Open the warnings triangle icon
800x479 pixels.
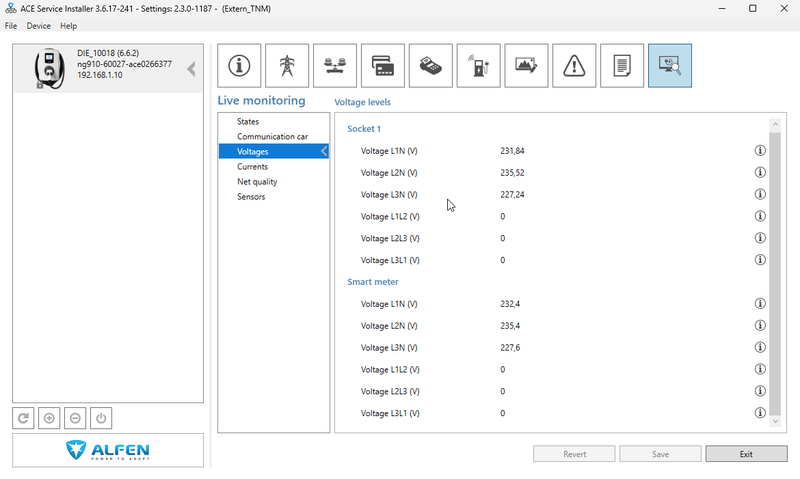(x=574, y=66)
